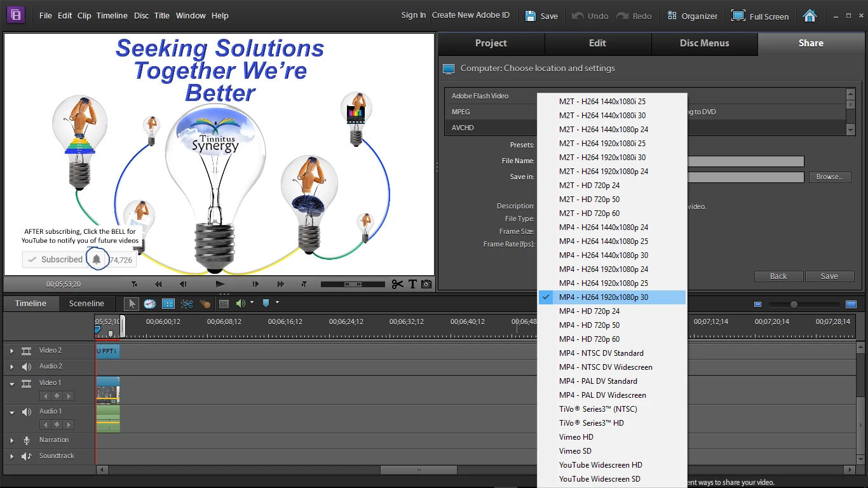Image resolution: width=868 pixels, height=488 pixels.
Task: Toggle add/remove keyframe on Audio 1
Action: pyautogui.click(x=57, y=424)
